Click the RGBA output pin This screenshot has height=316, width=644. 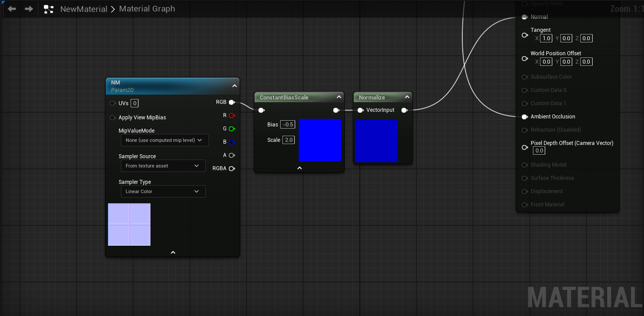(x=231, y=168)
